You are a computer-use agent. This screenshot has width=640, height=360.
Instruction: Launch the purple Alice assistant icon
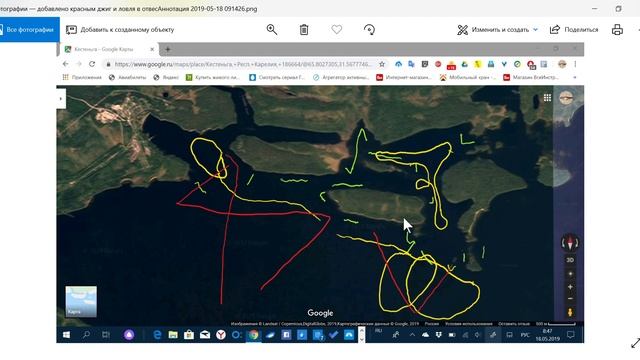coord(129,335)
